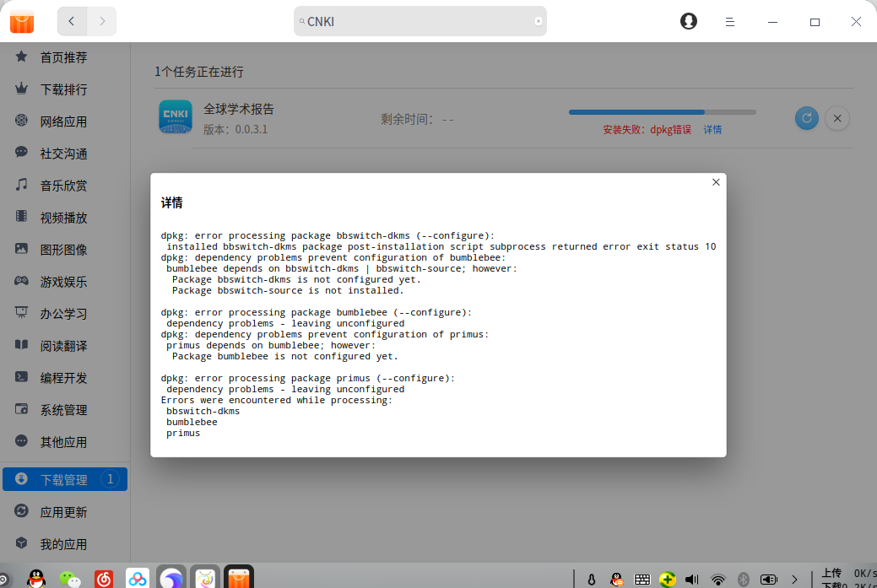
Task: Click the colorful swirl dock icon
Action: click(205, 579)
